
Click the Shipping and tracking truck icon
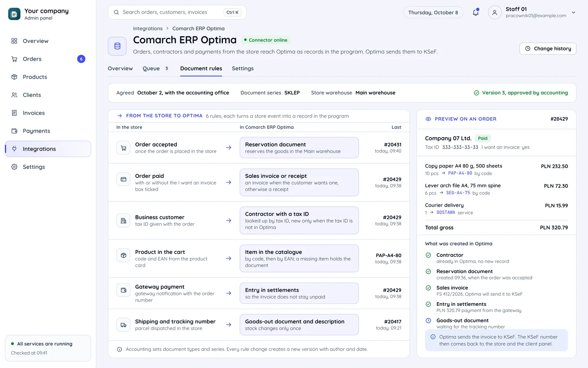[x=123, y=325]
